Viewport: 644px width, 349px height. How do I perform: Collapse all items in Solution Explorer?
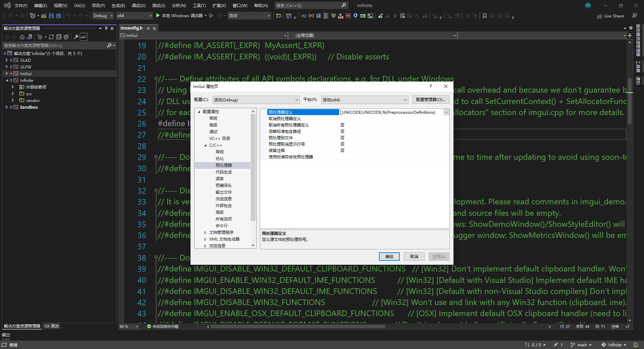[59, 37]
